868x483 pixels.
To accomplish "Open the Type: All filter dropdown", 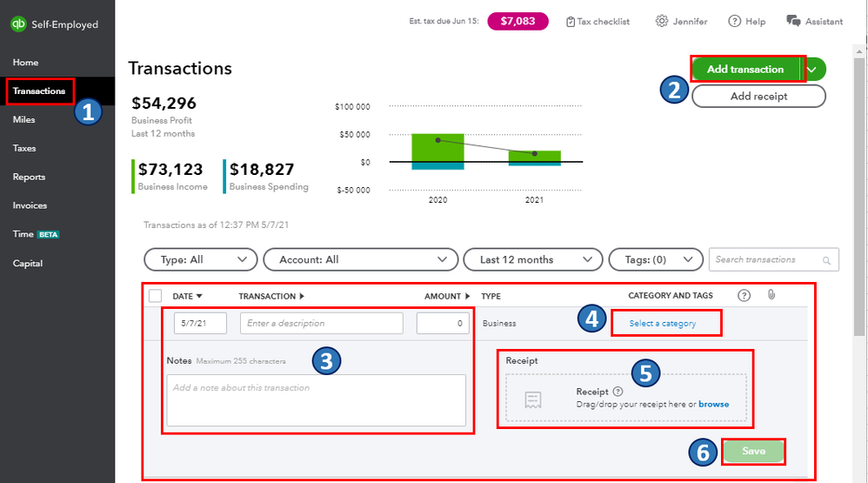I will [x=200, y=260].
